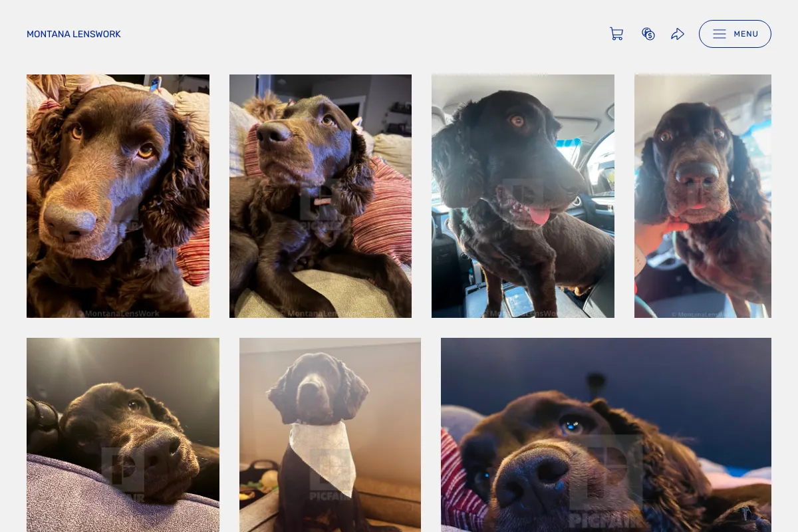
Task: Click Picfair watermark on bandana dog photo
Action: point(331,474)
